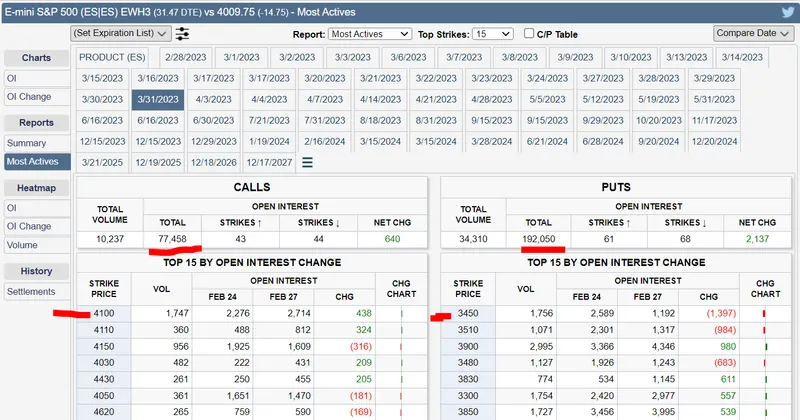
Task: Select the 2/28/2023 expiration tab
Action: 186,57
